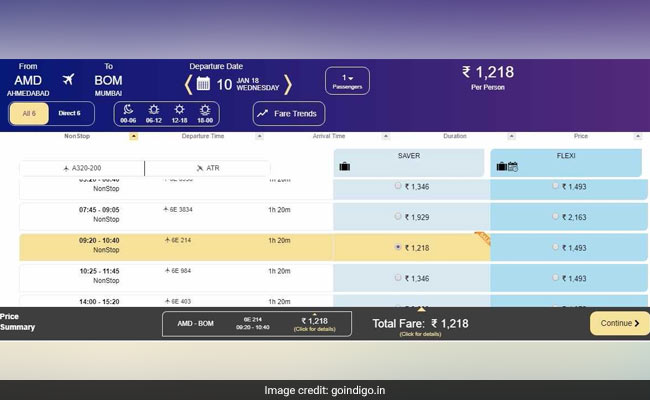Filter flights by 18-00 evening time slot
650x400 pixels.
tap(205, 114)
